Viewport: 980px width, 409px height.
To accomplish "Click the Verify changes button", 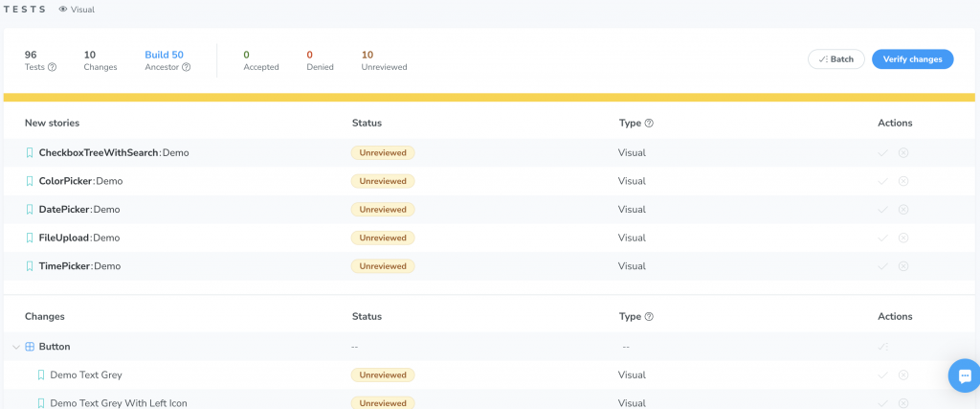I will click(912, 59).
